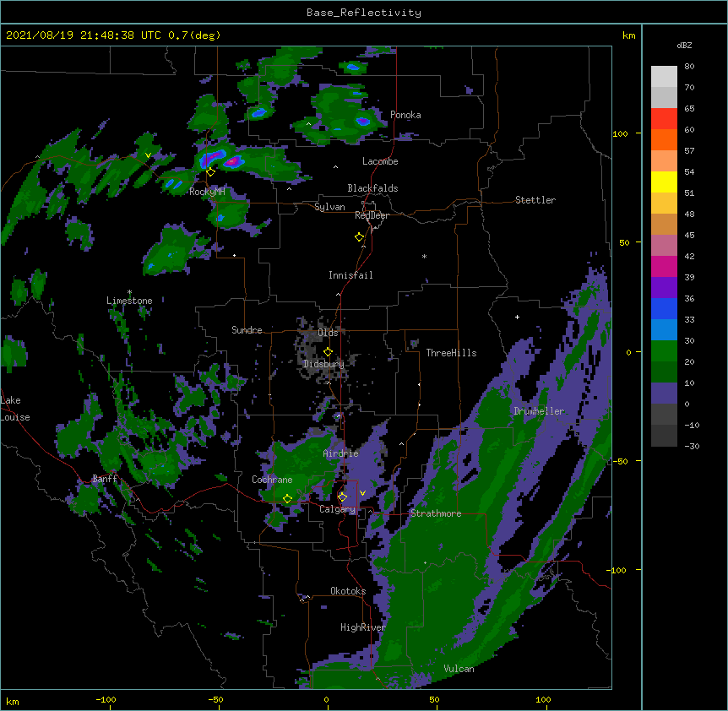Pick the yellow 51-54 dBZ legend swatch
This screenshot has width=728, height=711.
click(x=664, y=182)
